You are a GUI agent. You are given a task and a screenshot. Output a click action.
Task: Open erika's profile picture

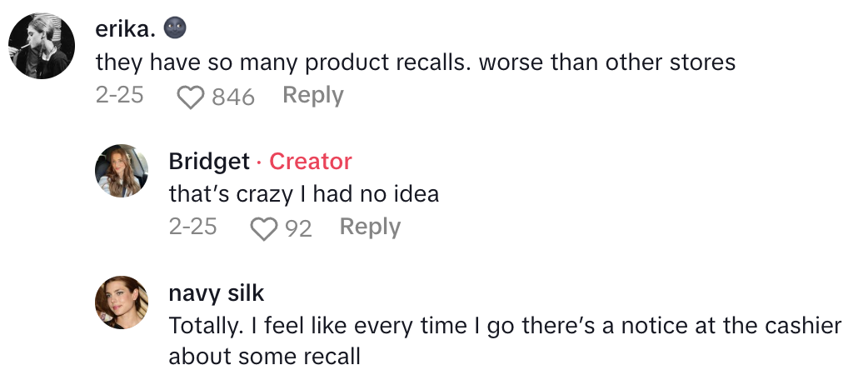click(42, 46)
